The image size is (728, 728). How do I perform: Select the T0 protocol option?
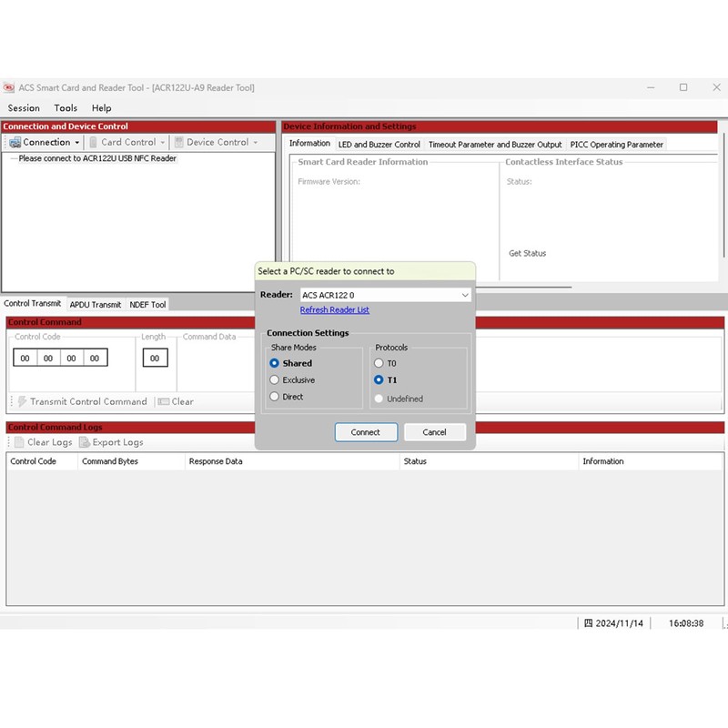click(379, 363)
